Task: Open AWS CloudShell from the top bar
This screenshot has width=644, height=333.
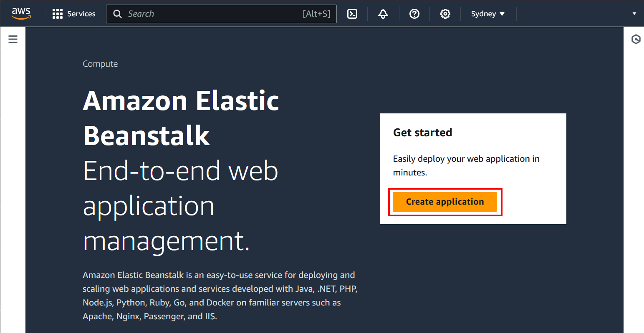Action: pyautogui.click(x=352, y=13)
